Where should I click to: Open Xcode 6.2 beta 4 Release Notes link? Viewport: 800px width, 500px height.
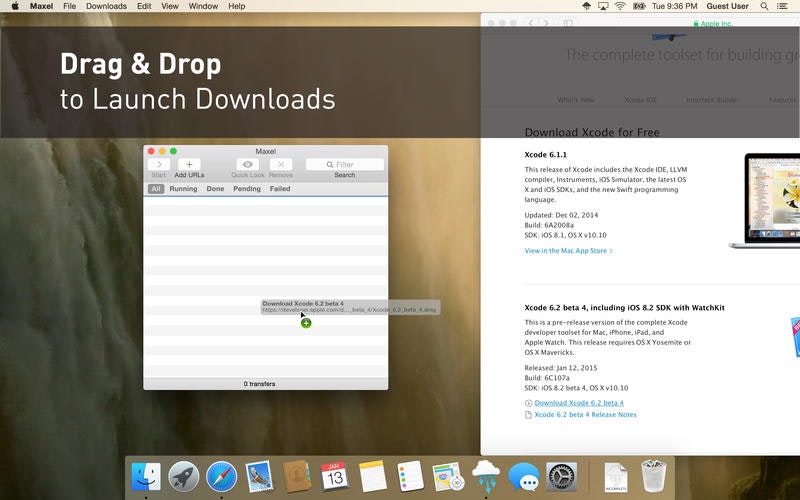click(585, 415)
